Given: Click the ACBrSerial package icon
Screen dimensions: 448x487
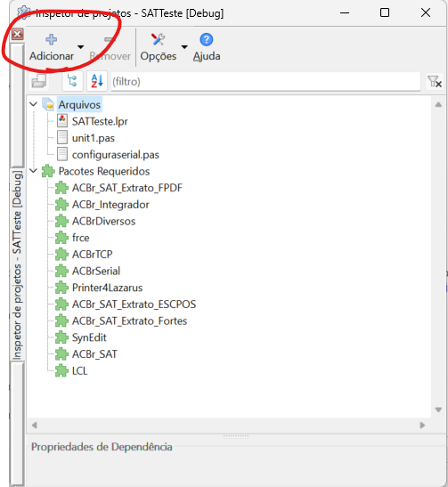Looking at the screenshot, I should coord(61,271).
